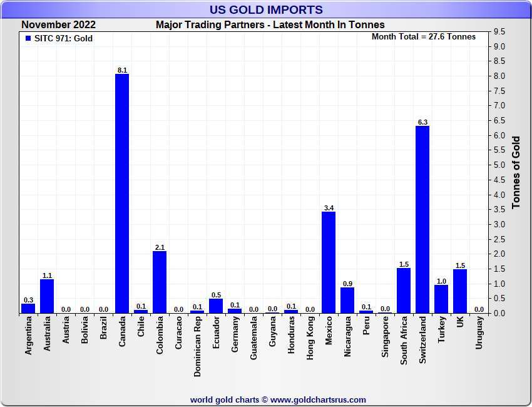
Task: Click the 'Peru' axis label
Action: (366, 326)
